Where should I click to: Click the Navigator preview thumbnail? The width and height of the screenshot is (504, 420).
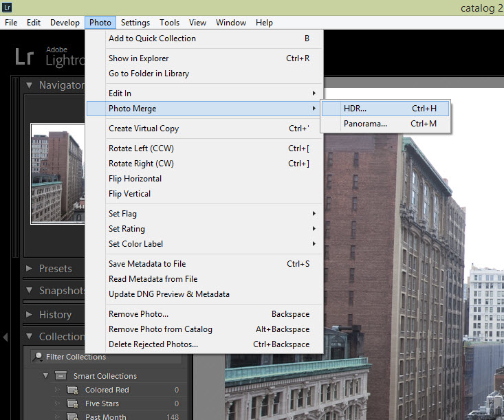(x=57, y=173)
